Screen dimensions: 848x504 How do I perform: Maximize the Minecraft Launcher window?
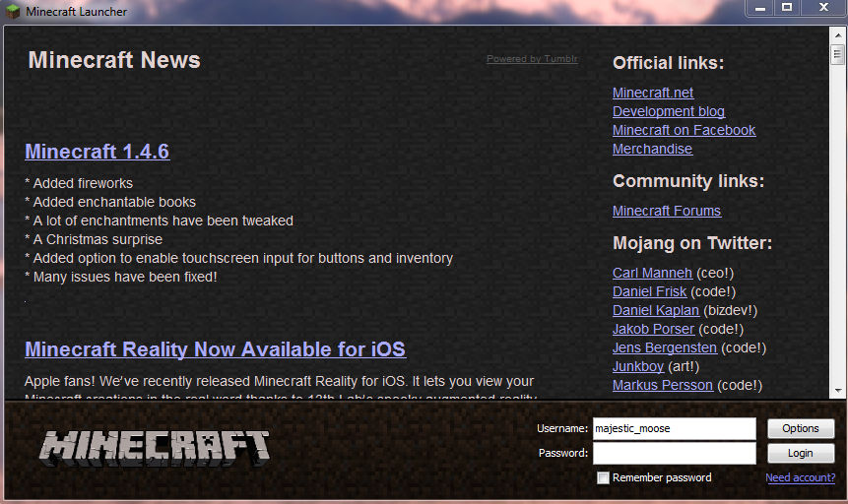(x=787, y=8)
